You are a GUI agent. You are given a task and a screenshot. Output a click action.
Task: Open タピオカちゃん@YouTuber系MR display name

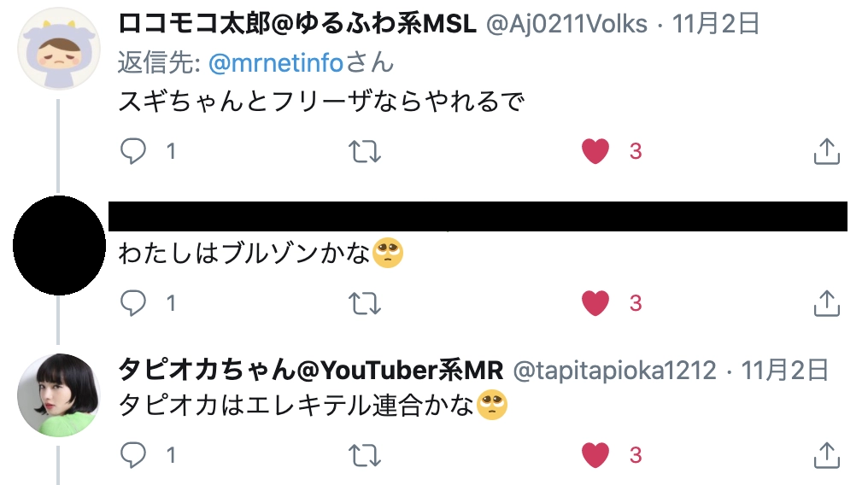[x=311, y=370]
